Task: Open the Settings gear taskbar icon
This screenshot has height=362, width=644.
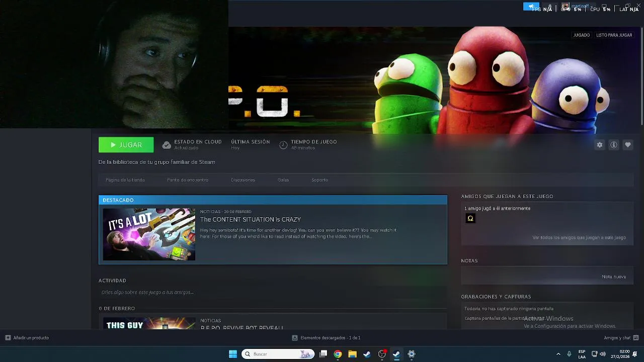Action: click(x=411, y=354)
